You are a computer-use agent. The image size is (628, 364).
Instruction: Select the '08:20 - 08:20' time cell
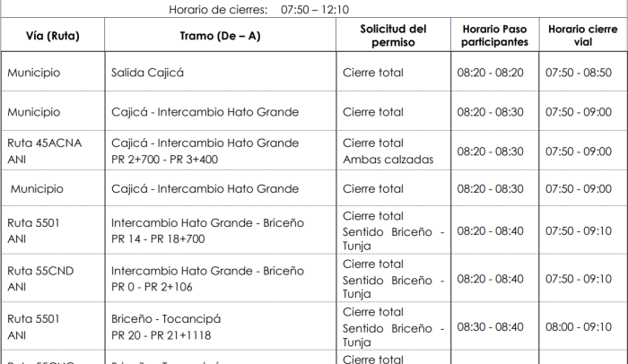(x=490, y=73)
